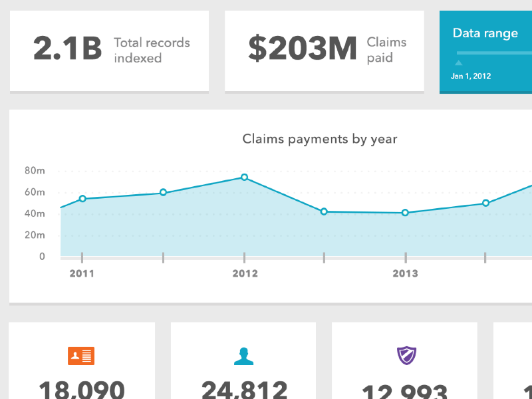This screenshot has width=532, height=399.
Task: Click the 'Jan 1, 2012' date label
Action: pos(471,76)
